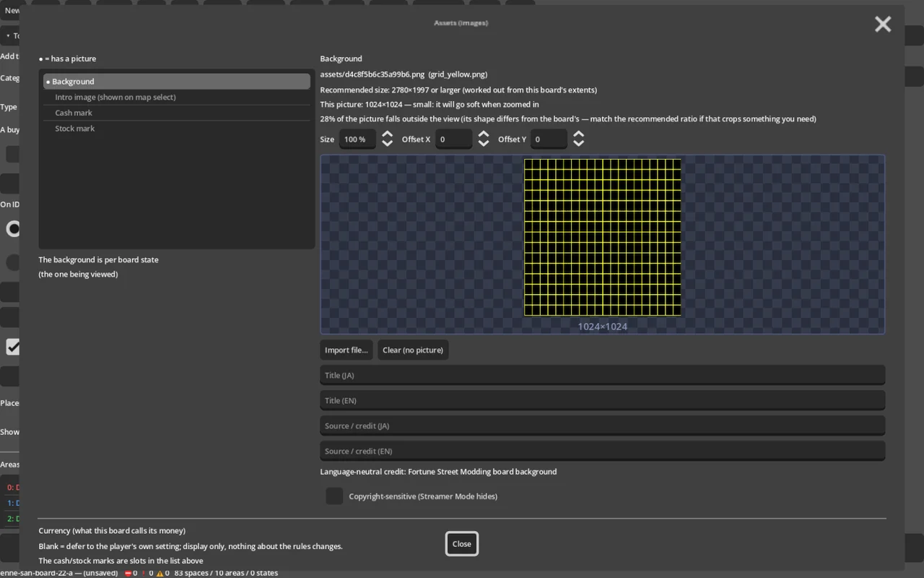Decrement Offset X using its down arrow
This screenshot has height=578, width=924.
click(483, 143)
